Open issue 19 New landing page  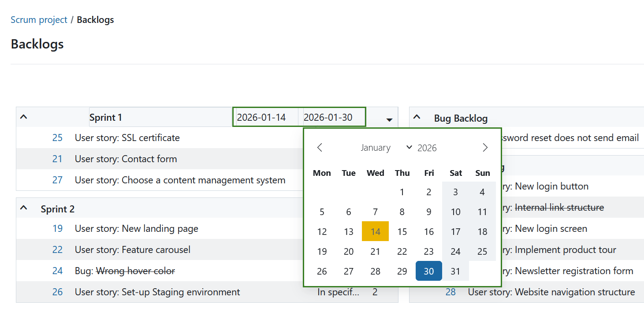click(x=57, y=228)
